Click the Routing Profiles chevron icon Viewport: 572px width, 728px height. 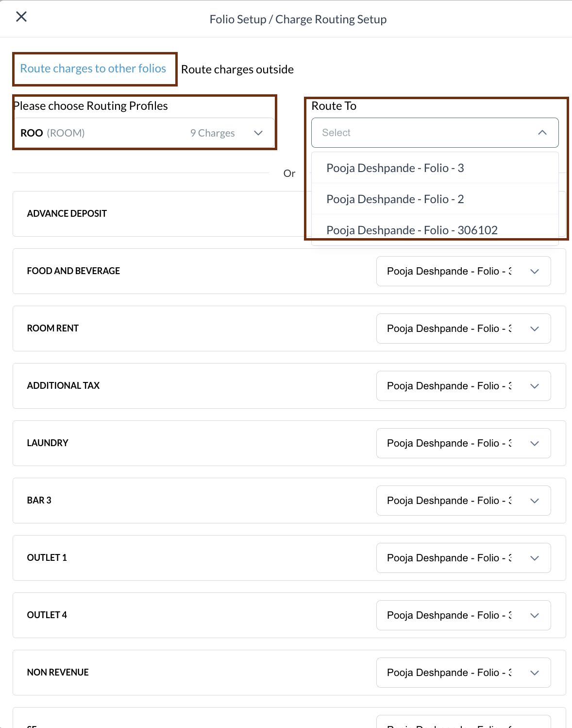coord(258,133)
